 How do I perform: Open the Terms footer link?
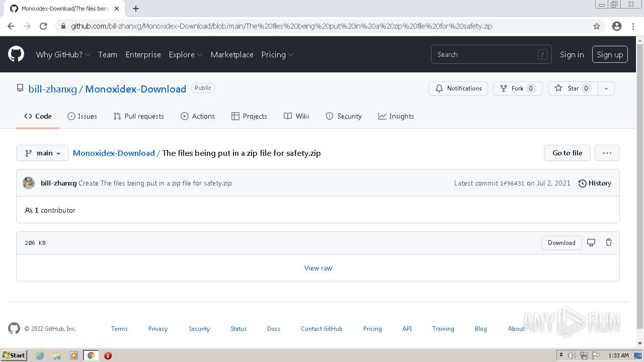tap(119, 328)
